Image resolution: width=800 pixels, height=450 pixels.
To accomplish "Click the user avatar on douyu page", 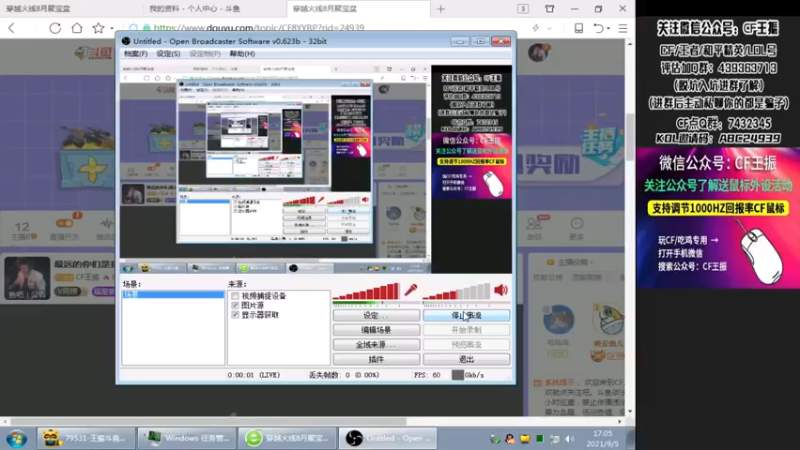I will pyautogui.click(x=538, y=53).
